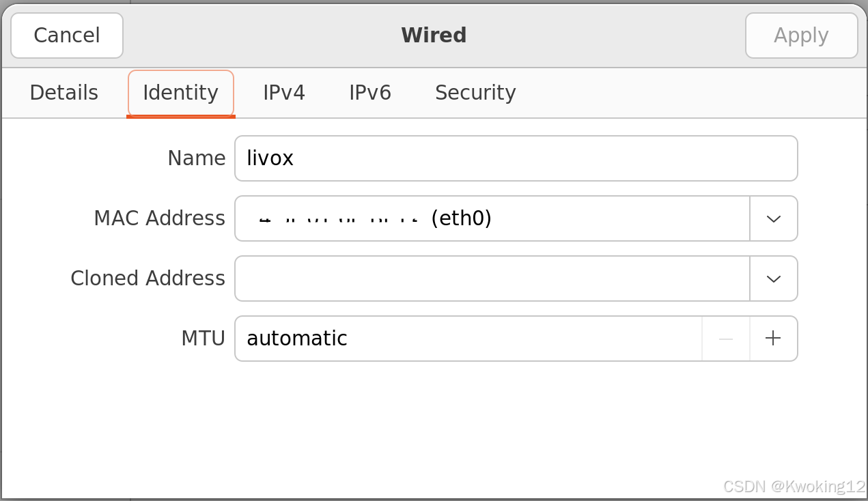Viewport: 868px width, 501px height.
Task: Click the empty Cloned Address text field
Action: pyautogui.click(x=492, y=278)
